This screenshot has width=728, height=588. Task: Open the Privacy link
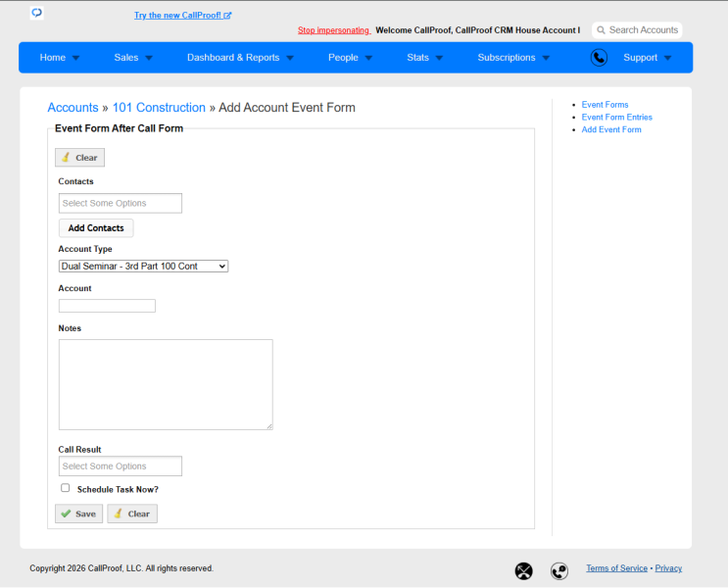(x=668, y=568)
